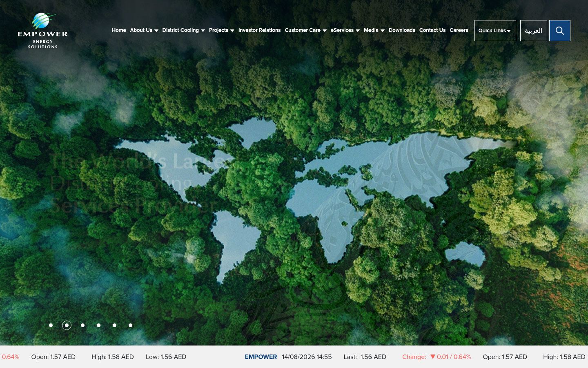This screenshot has height=368, width=588.
Task: Open the eServices dropdown
Action: [345, 30]
